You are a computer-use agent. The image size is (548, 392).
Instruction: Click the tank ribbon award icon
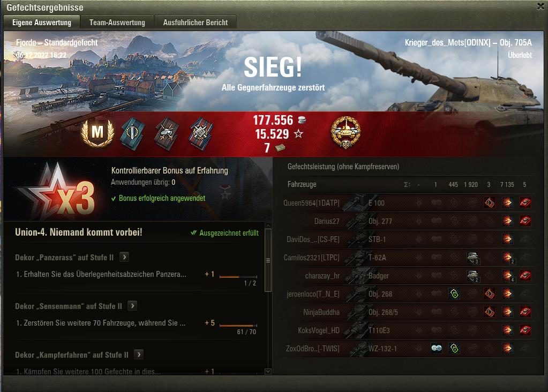click(x=167, y=134)
